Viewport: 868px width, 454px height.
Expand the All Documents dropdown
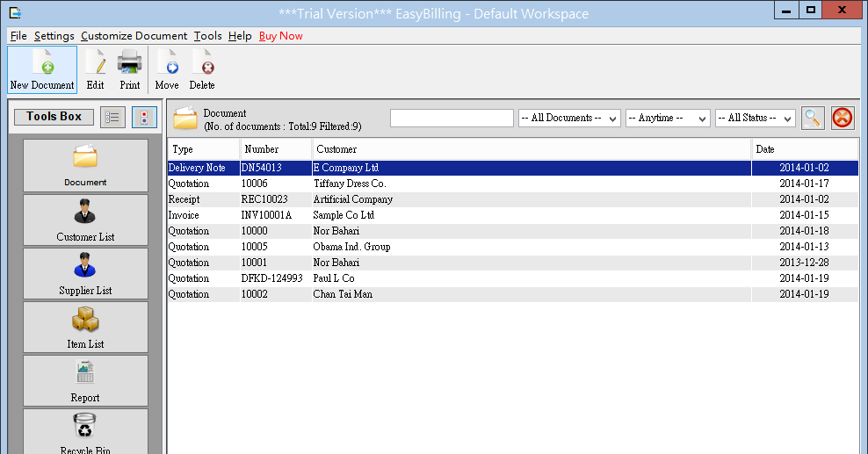tap(569, 118)
